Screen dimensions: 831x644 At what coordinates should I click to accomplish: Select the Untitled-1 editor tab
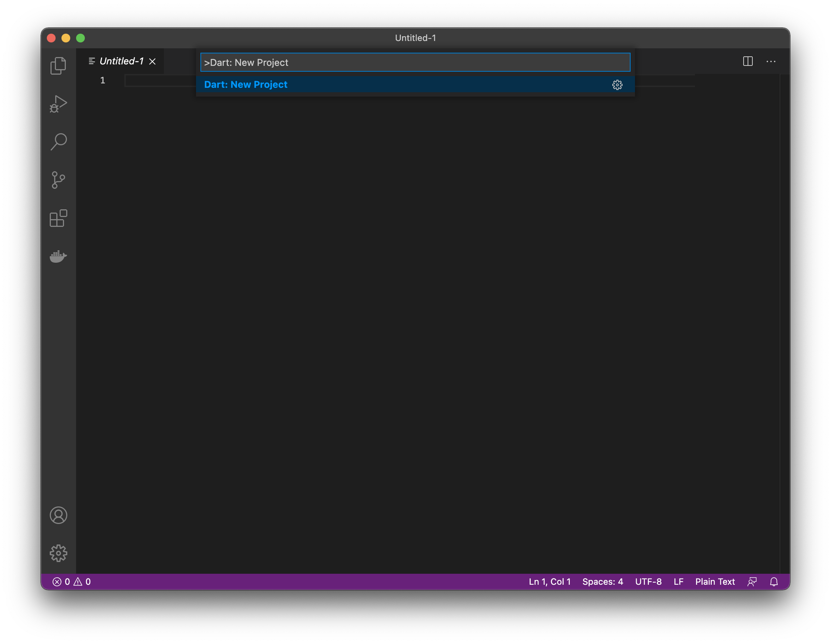pyautogui.click(x=120, y=61)
